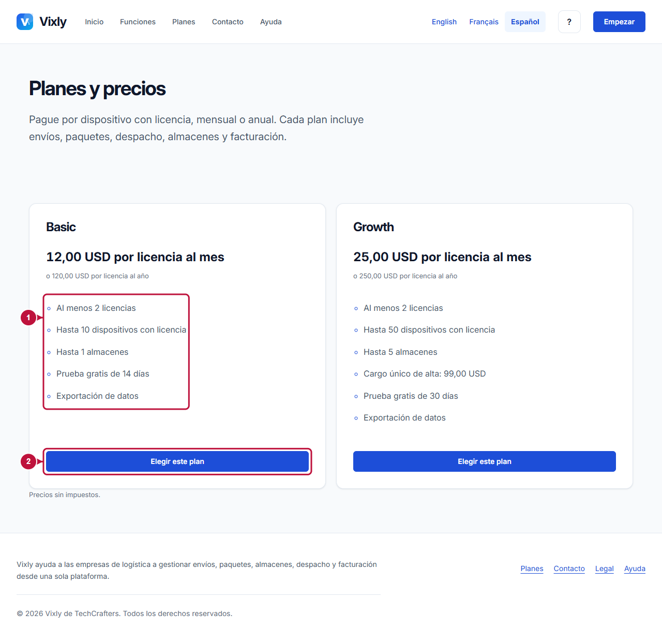
Task: Choose the Growth plan with Elegir este plan
Action: point(485,461)
